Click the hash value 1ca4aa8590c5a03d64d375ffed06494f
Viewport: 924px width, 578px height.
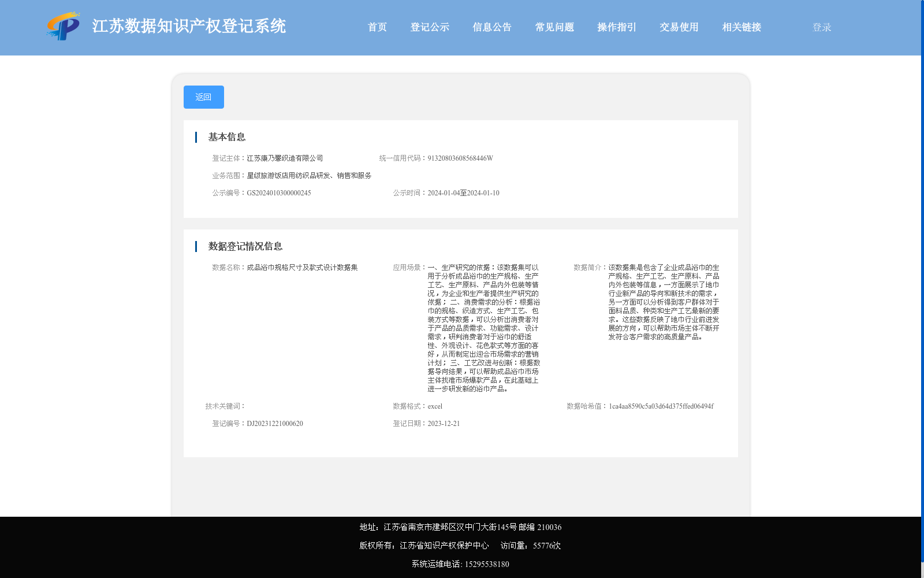(x=661, y=406)
